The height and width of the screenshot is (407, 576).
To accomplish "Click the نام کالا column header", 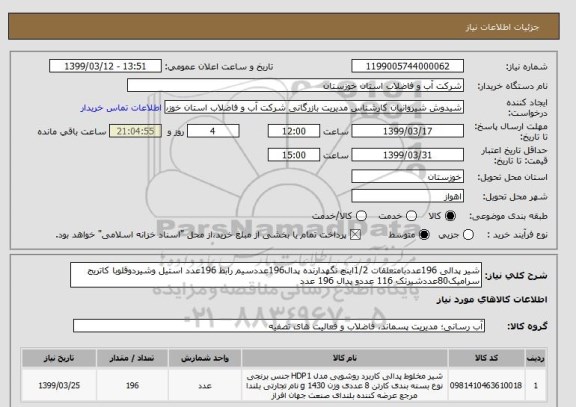I will click(x=345, y=358).
